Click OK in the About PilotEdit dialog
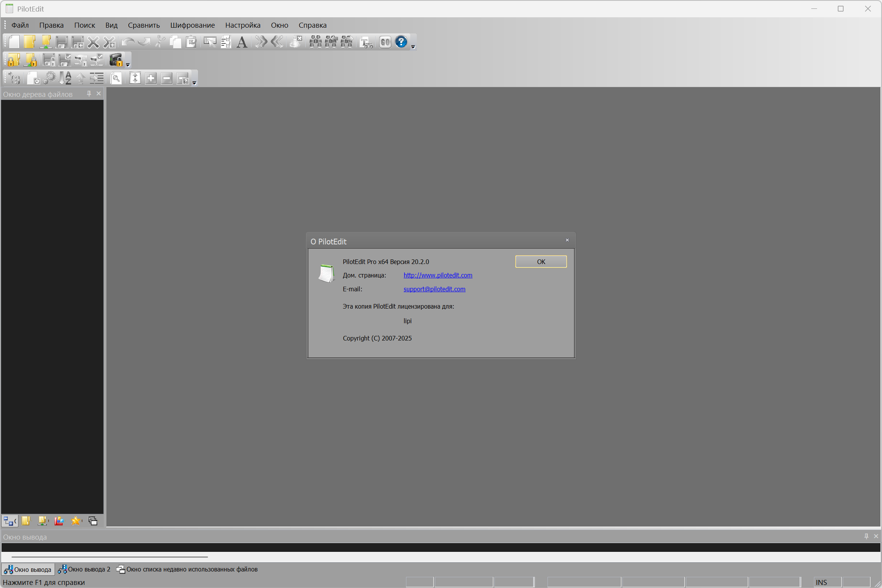Image resolution: width=882 pixels, height=588 pixels. (541, 262)
